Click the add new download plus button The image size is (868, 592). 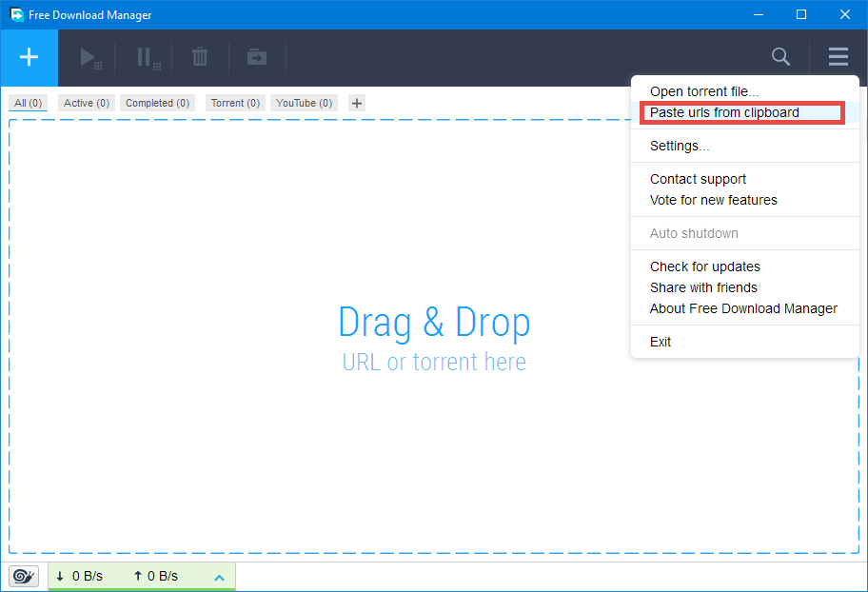(x=29, y=58)
